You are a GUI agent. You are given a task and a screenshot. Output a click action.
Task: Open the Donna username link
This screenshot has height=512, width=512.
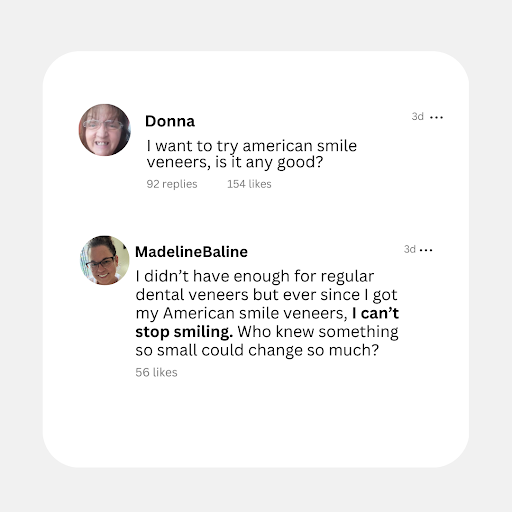170,121
